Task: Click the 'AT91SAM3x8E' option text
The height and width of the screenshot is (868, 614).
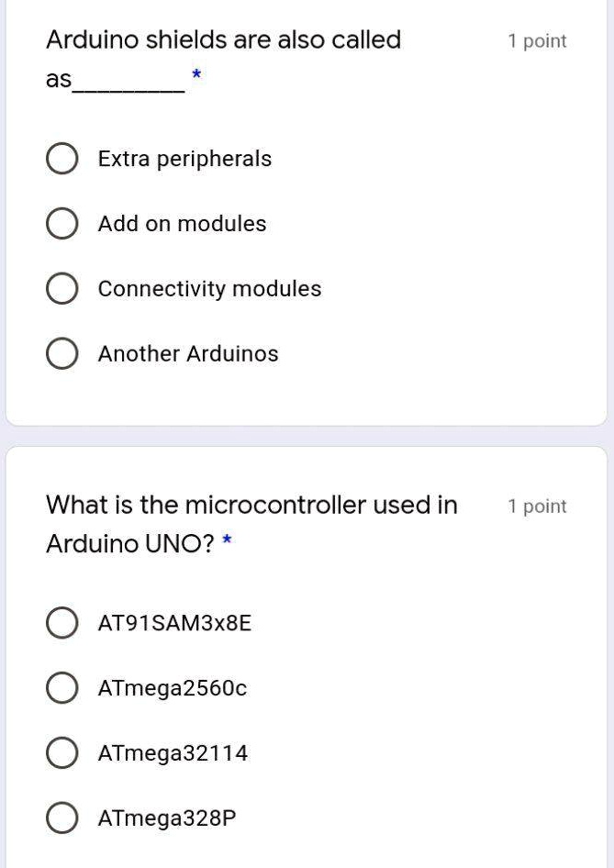Action: 174,623
